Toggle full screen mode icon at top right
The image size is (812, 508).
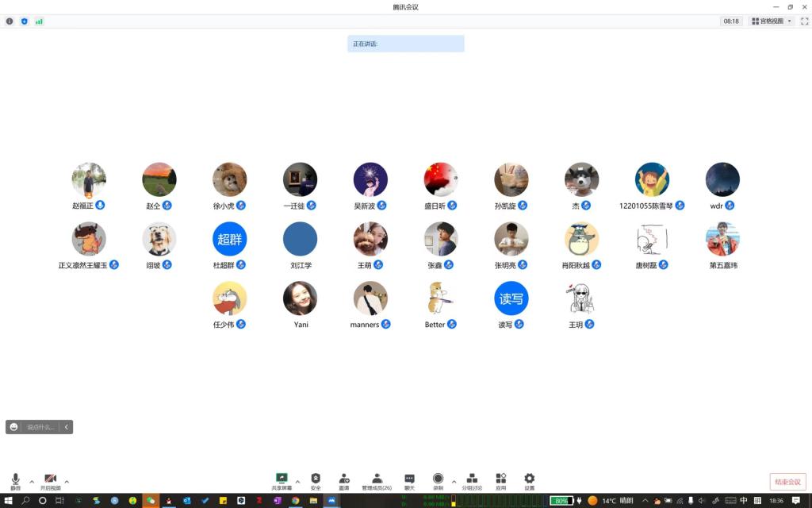tap(804, 21)
